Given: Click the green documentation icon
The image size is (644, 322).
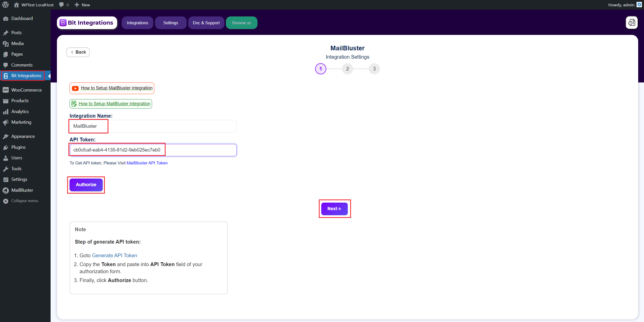Looking at the screenshot, I should tap(74, 104).
